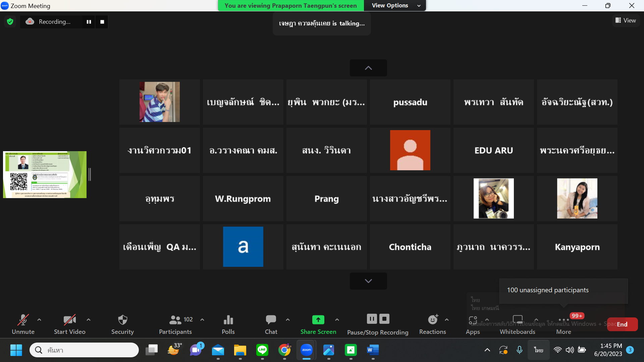Image resolution: width=644 pixels, height=362 pixels.
Task: Open the Security shield options
Action: pyautogui.click(x=122, y=324)
